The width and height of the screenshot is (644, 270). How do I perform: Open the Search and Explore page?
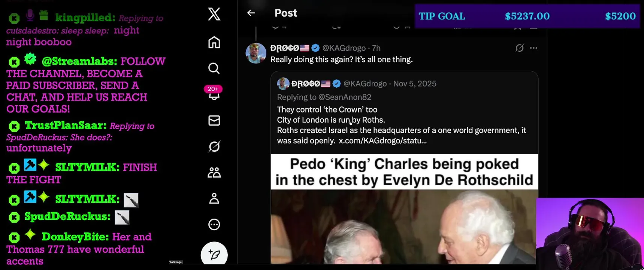(214, 68)
